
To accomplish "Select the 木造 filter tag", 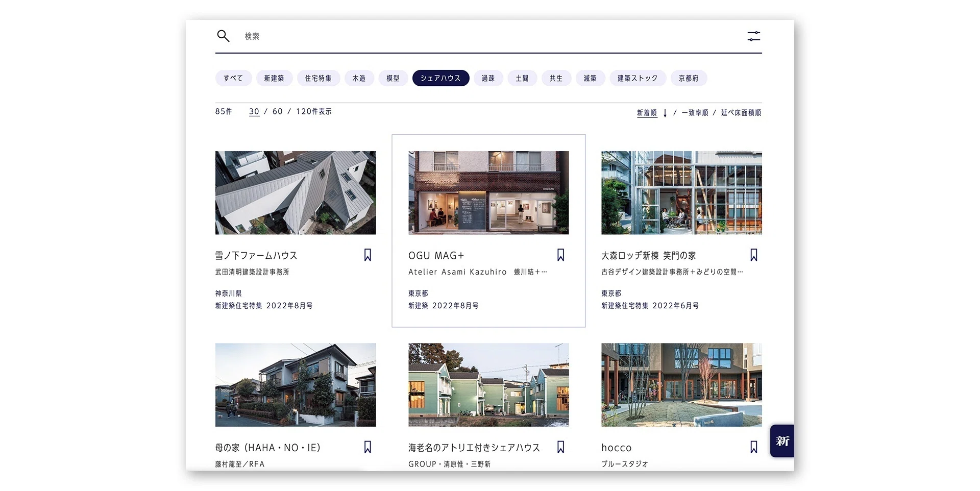I will pyautogui.click(x=359, y=78).
